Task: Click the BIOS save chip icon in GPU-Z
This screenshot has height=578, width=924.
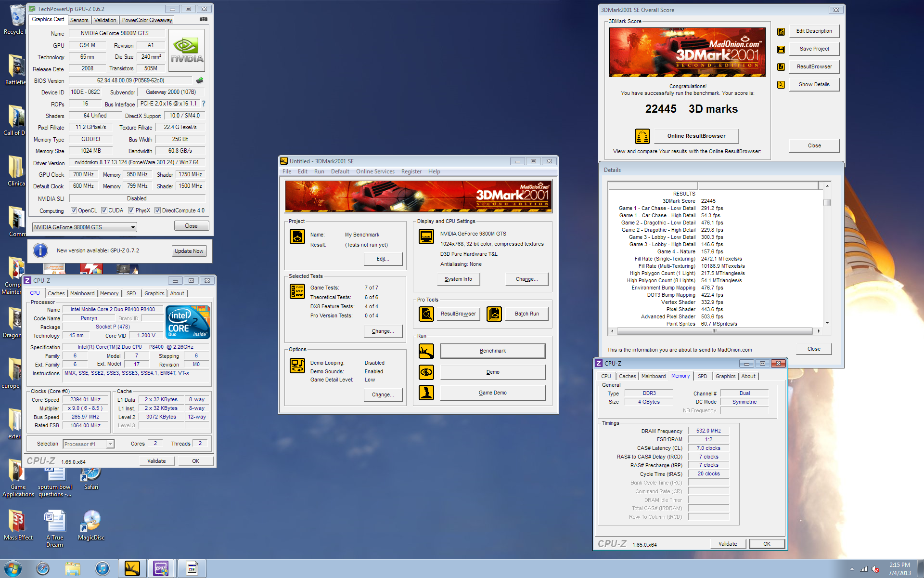Action: tap(200, 80)
